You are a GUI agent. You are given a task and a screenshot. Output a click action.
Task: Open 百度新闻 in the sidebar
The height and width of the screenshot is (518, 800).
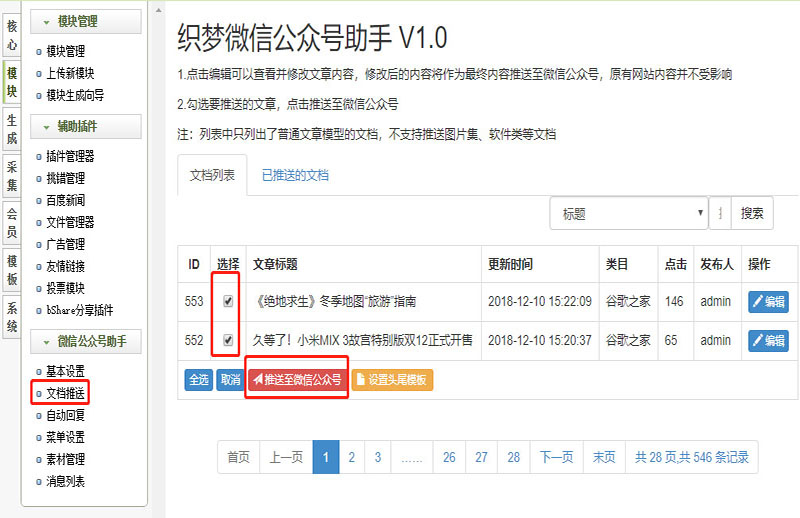65,200
